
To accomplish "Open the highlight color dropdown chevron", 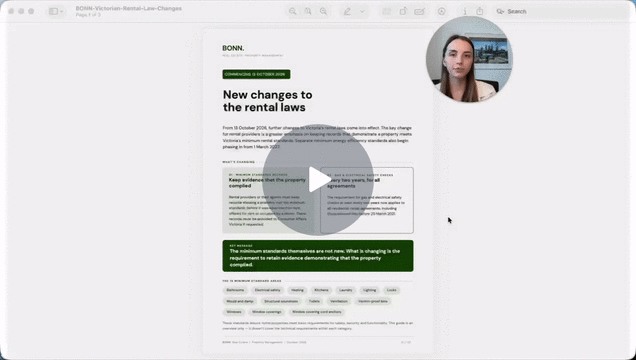I will coord(362,11).
